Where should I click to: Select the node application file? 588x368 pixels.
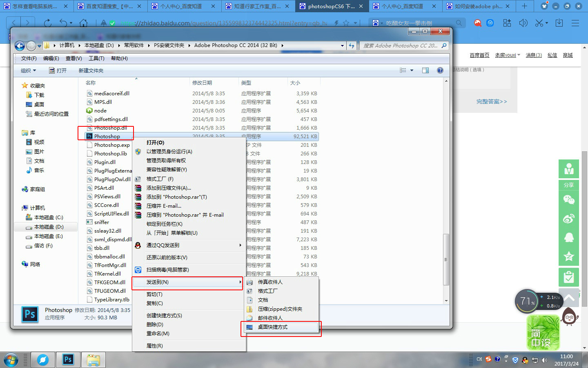point(100,111)
